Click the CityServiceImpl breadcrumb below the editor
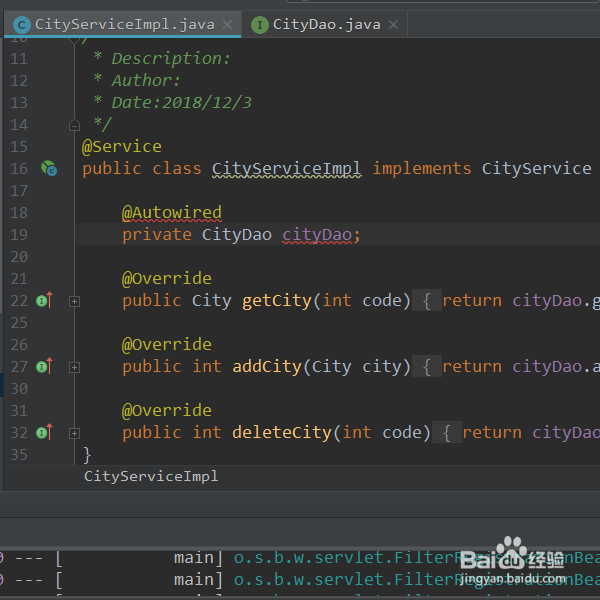 [x=151, y=476]
